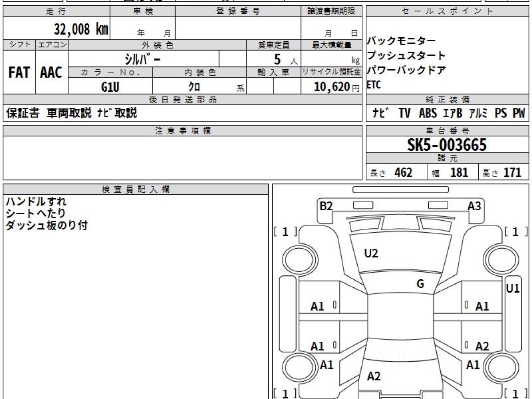Click the バックモニター sales point
532x399 pixels.
click(x=401, y=41)
